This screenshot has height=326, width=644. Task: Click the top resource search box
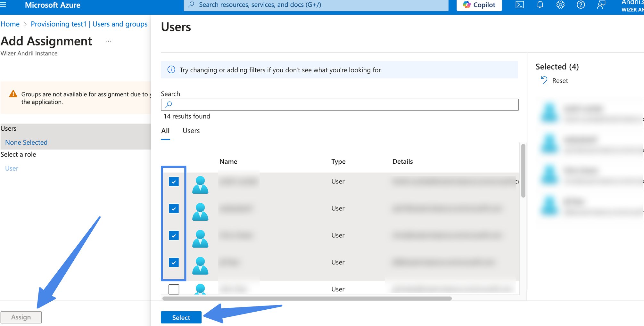pos(316,5)
